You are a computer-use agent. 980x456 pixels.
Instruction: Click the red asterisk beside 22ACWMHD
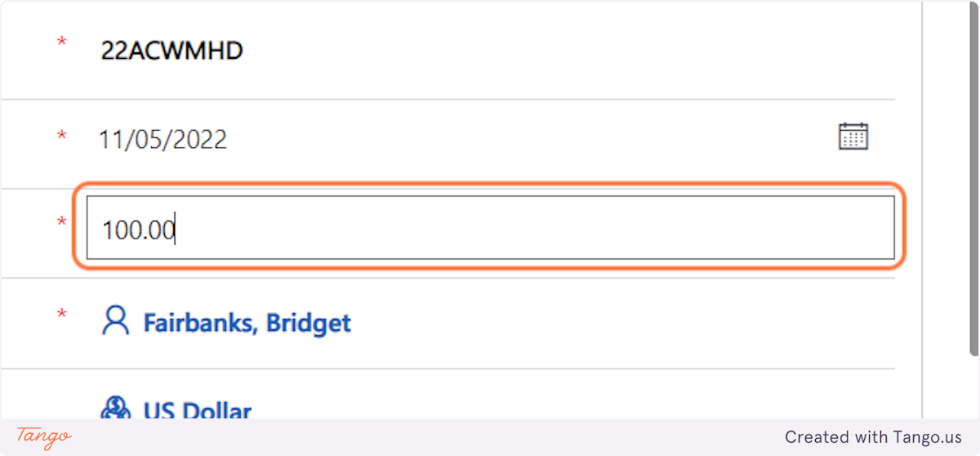pyautogui.click(x=62, y=42)
